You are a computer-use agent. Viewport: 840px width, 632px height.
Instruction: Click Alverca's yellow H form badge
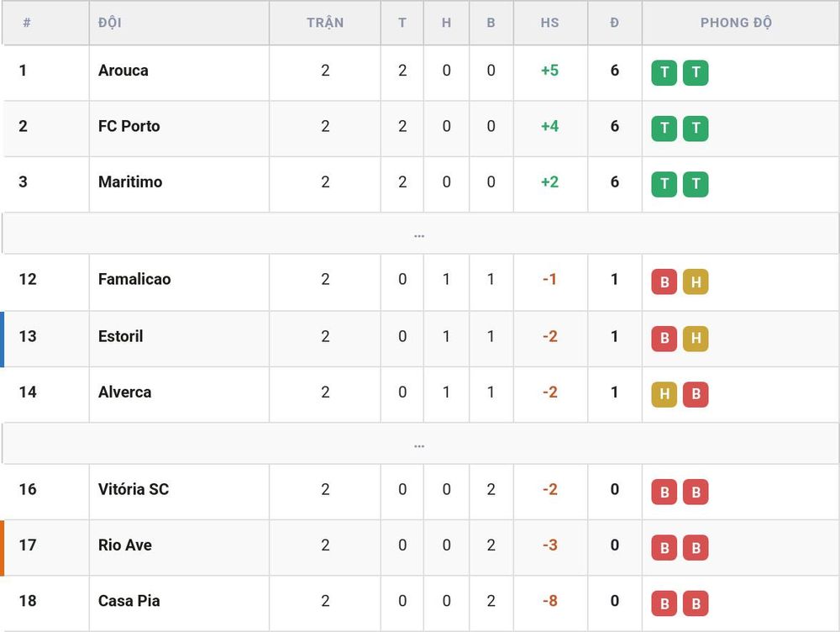664,394
